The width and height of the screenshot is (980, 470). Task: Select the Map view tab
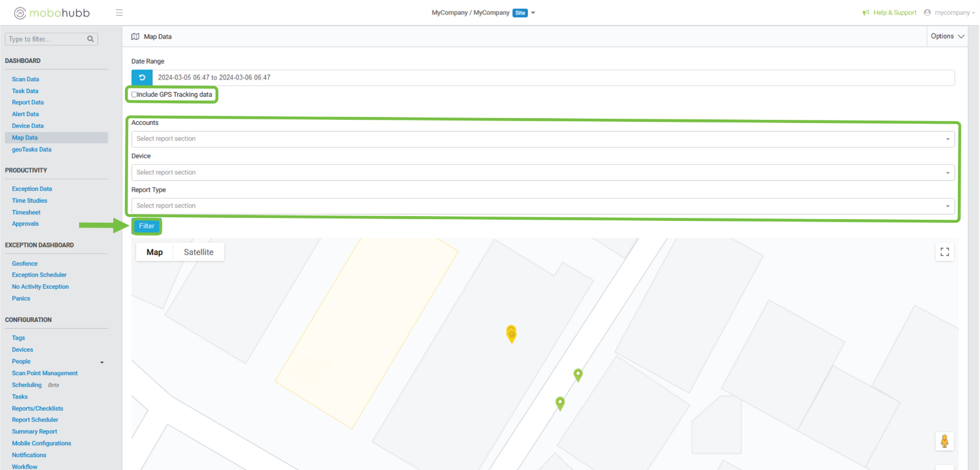point(155,252)
